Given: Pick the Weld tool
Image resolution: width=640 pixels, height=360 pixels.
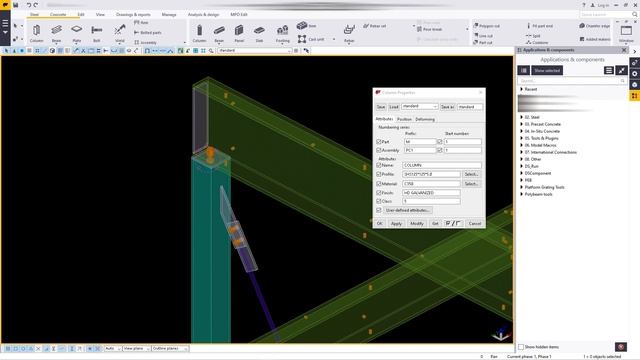Looking at the screenshot, I should pos(120,33).
